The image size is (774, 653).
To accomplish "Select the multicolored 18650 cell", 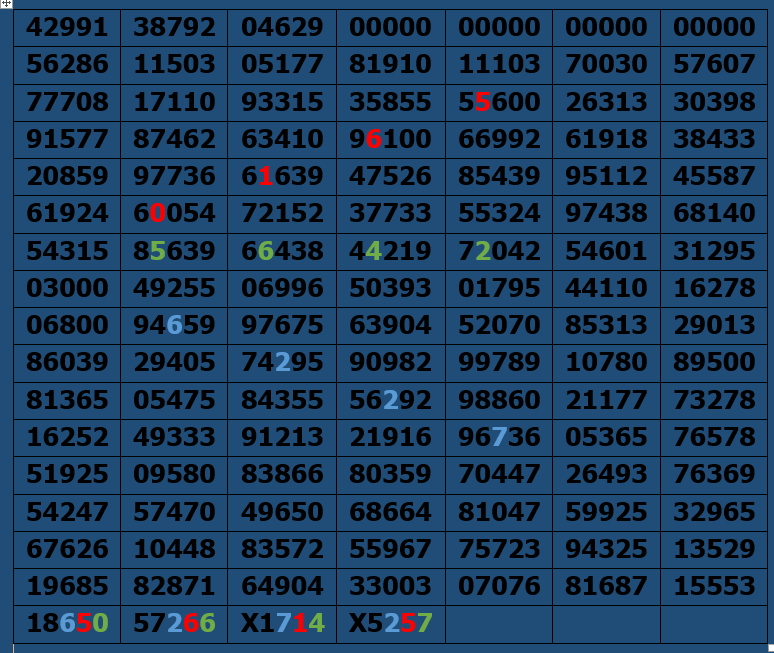I will click(67, 624).
